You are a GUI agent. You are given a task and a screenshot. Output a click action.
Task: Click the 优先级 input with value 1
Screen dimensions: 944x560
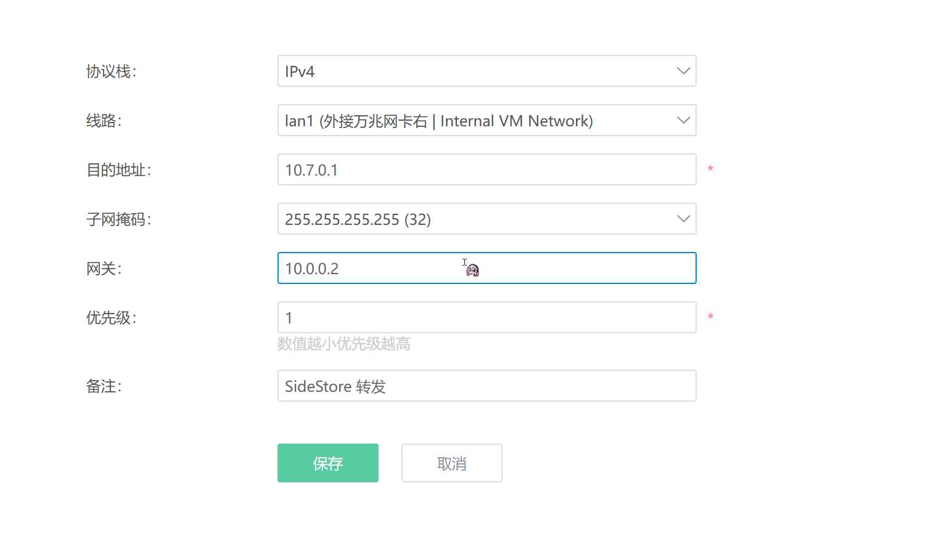pos(486,317)
